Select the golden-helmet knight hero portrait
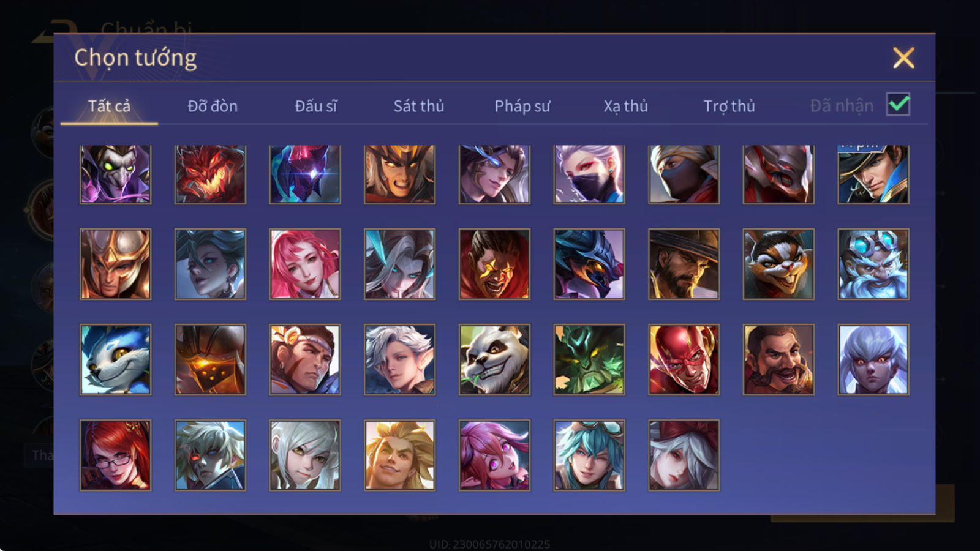The height and width of the screenshot is (551, 980). [x=115, y=264]
